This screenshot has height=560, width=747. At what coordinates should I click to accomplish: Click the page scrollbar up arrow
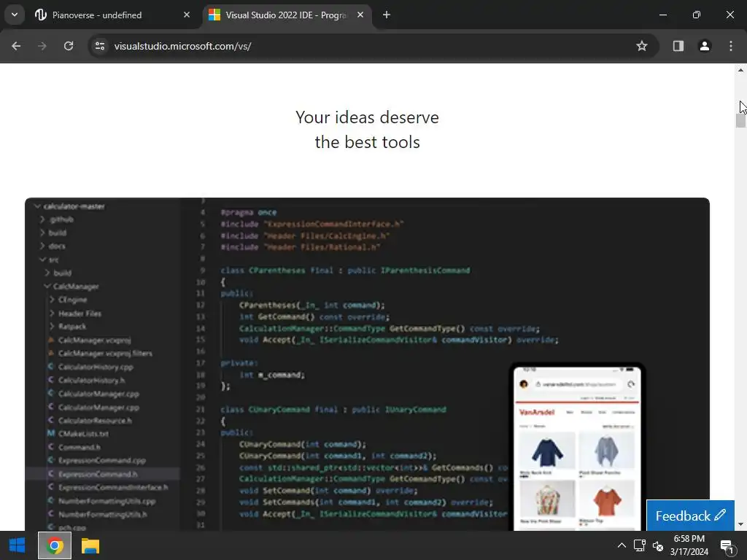click(x=740, y=70)
